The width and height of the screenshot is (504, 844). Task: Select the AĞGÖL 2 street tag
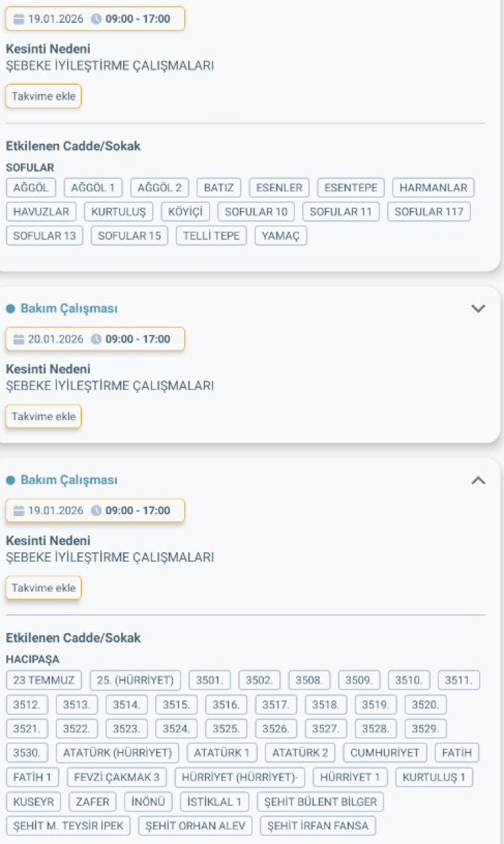coord(159,187)
